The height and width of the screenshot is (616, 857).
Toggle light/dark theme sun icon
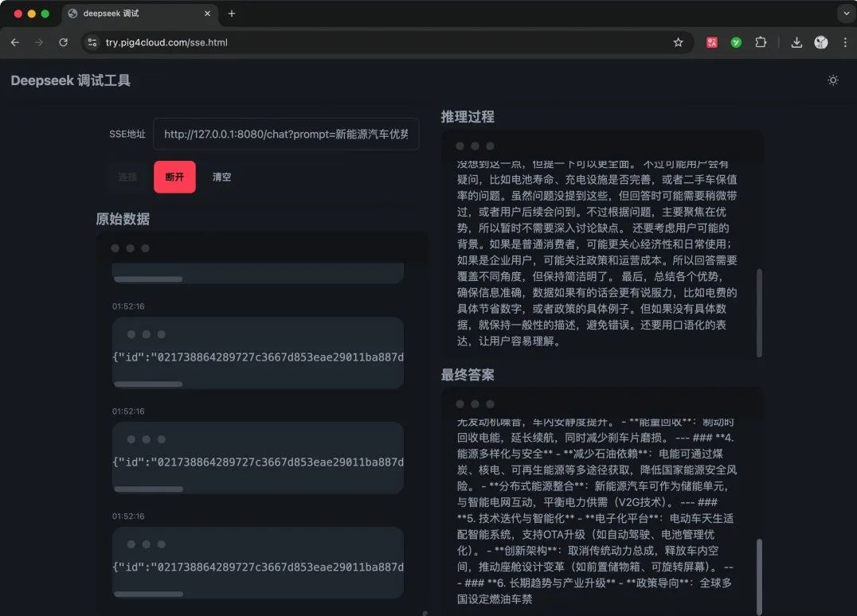click(833, 80)
